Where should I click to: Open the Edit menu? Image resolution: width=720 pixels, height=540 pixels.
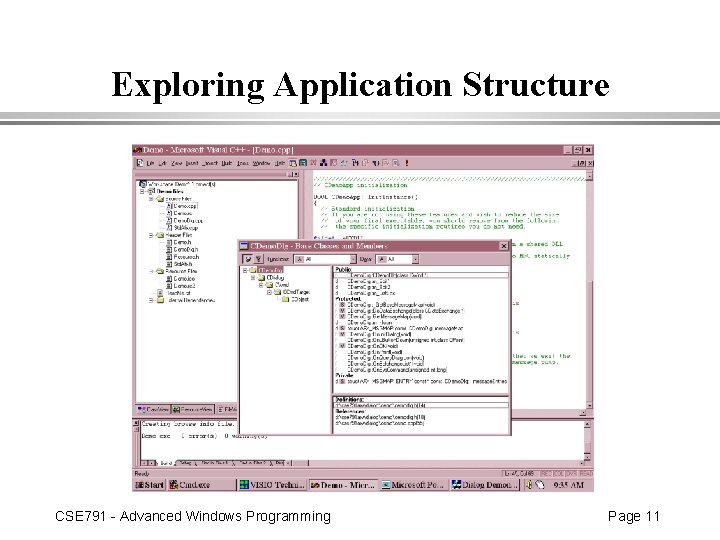[163, 163]
